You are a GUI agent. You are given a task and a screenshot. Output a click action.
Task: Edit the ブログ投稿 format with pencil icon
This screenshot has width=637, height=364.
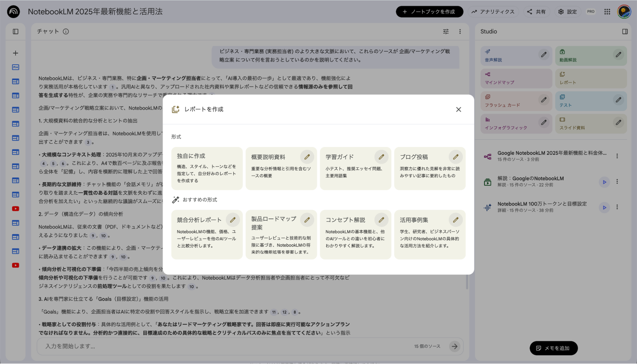pyautogui.click(x=456, y=157)
